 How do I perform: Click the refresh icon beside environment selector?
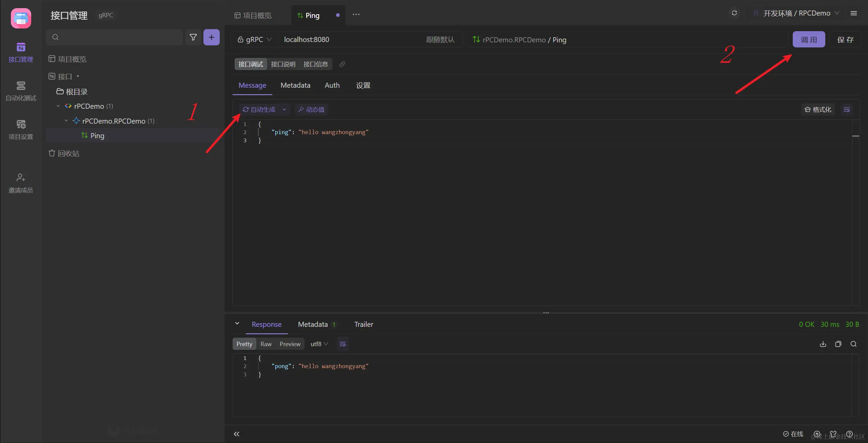coord(734,13)
